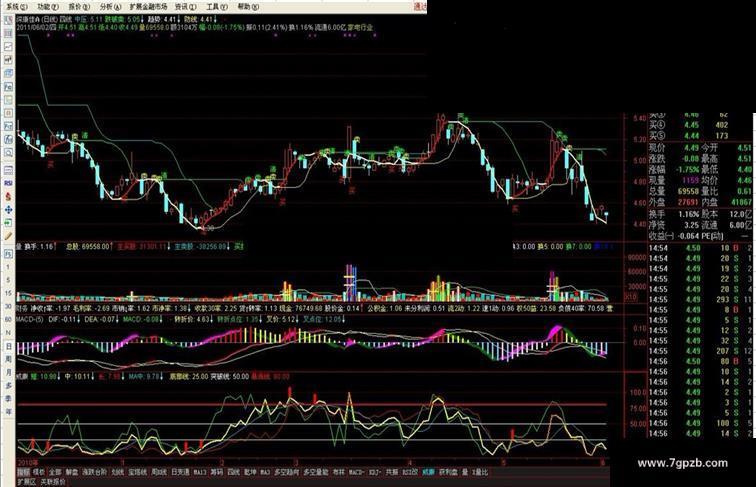This screenshot has width=756, height=487.
Task: Click the F5 icon above period buttons
Action: 8,254
